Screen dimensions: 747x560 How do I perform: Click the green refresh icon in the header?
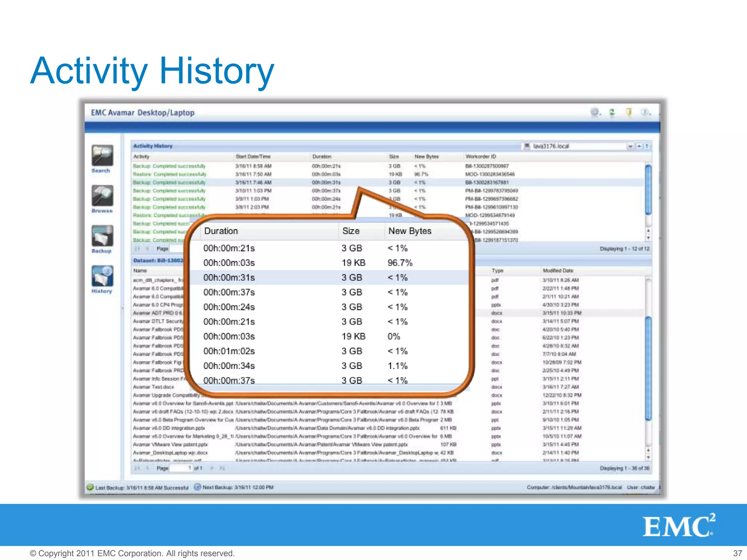tap(612, 112)
